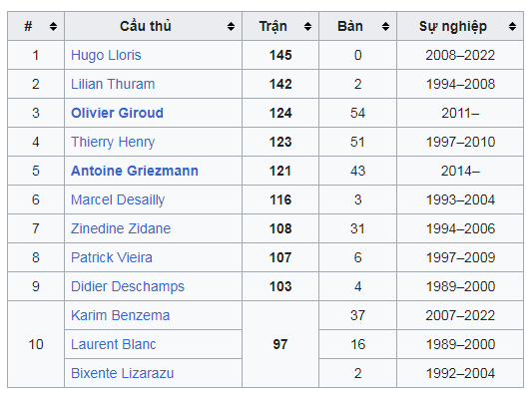Sort table by the # column arrows
Screen dimensions: 532x395
pyautogui.click(x=53, y=26)
